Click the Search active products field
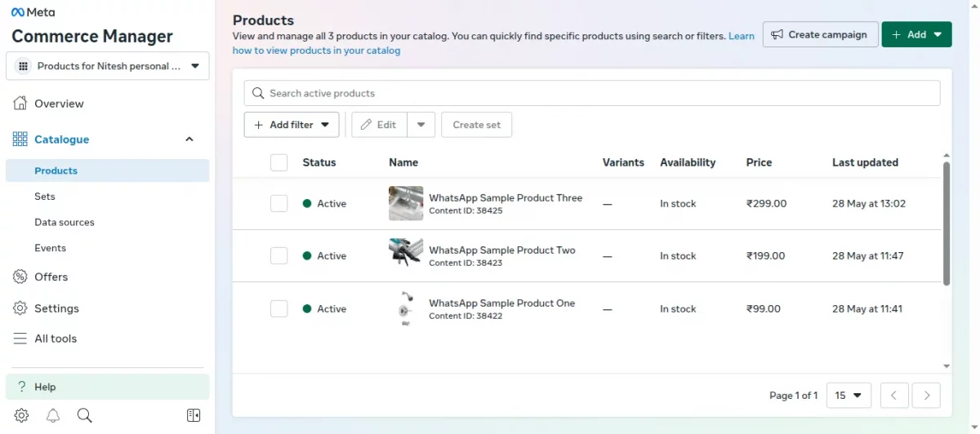 592,93
